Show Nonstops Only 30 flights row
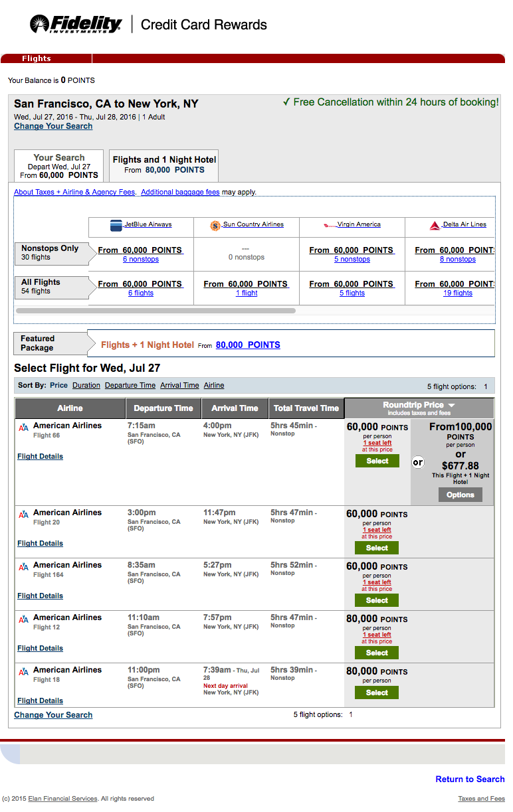The height and width of the screenshot is (812, 513). click(x=51, y=252)
